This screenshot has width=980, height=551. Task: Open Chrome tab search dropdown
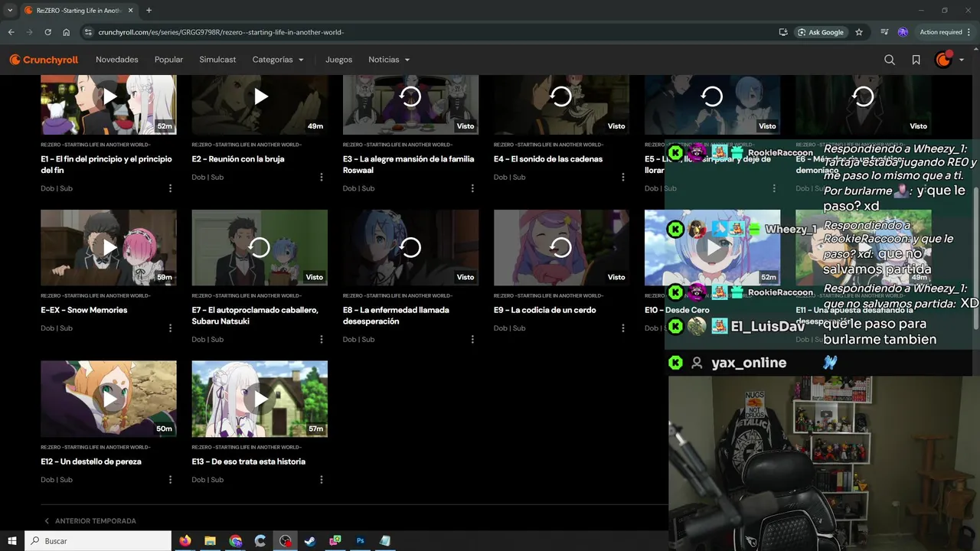point(10,10)
